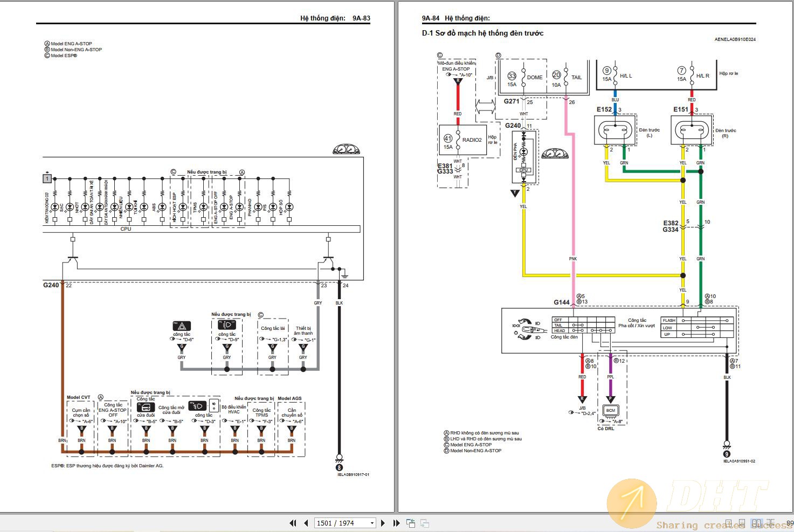Image resolution: width=794 pixels, height=532 pixels.
Task: Click fuse 7 H/L R 15A
Action: pos(693,74)
